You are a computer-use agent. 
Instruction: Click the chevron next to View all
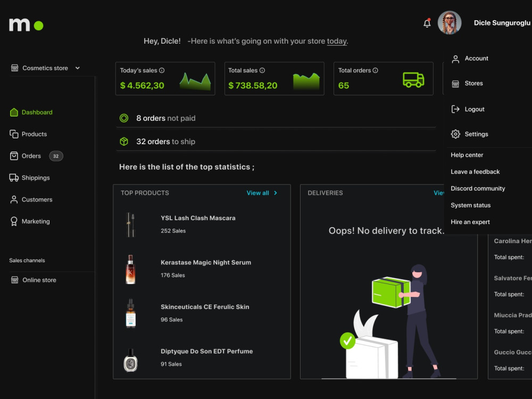click(276, 193)
